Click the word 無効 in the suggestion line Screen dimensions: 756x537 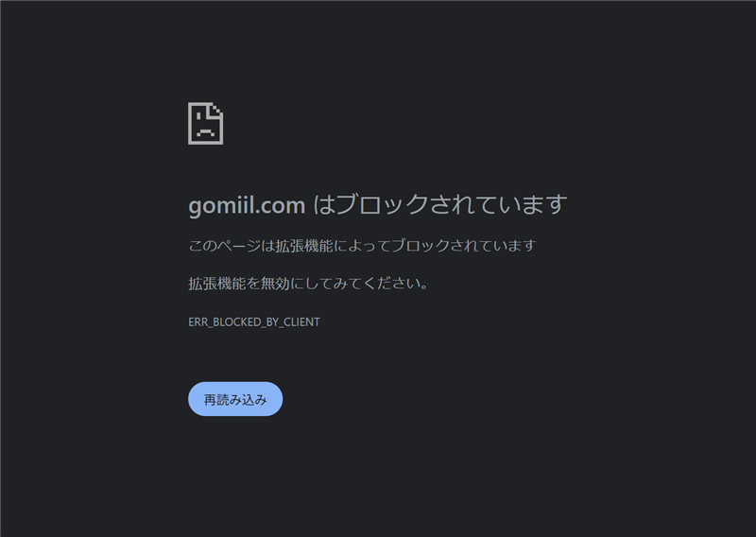(x=275, y=284)
